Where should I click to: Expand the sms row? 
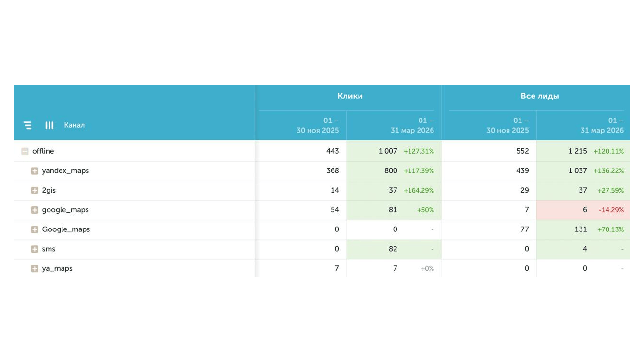(x=35, y=249)
